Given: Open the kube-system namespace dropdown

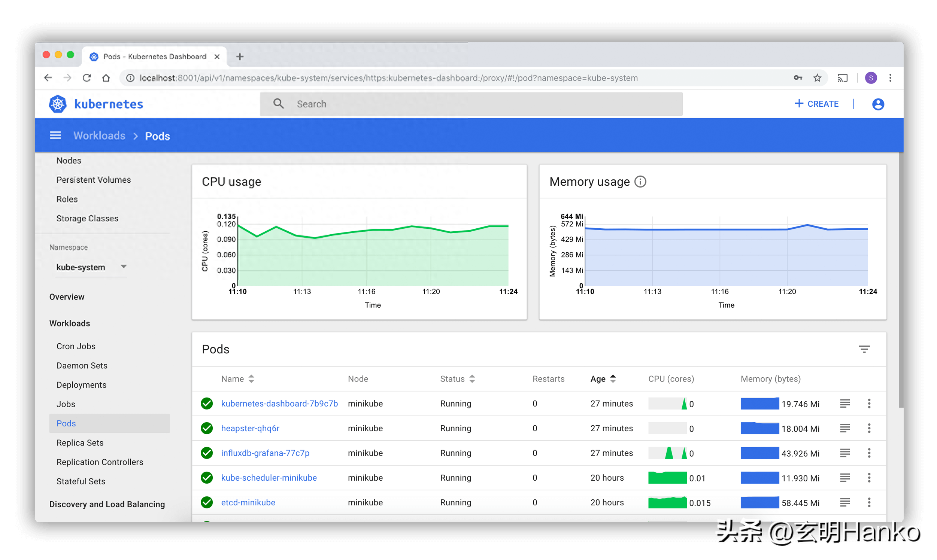Looking at the screenshot, I should click(x=91, y=267).
